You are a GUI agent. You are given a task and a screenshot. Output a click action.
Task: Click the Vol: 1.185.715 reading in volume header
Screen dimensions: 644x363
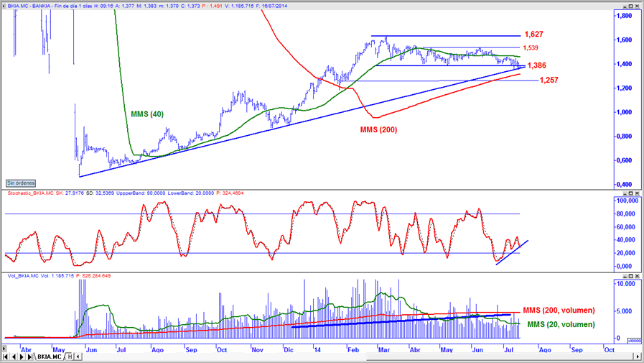click(57, 275)
